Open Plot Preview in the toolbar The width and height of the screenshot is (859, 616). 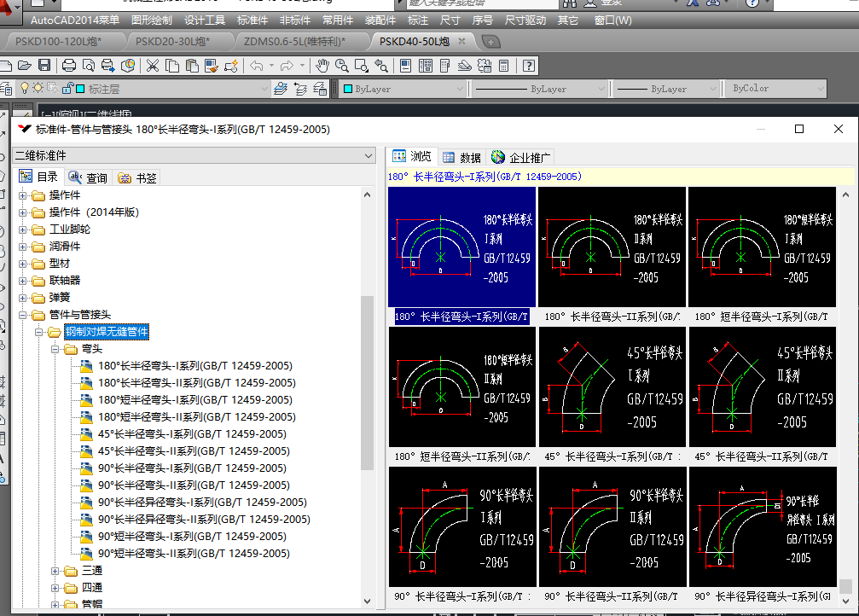(x=88, y=66)
